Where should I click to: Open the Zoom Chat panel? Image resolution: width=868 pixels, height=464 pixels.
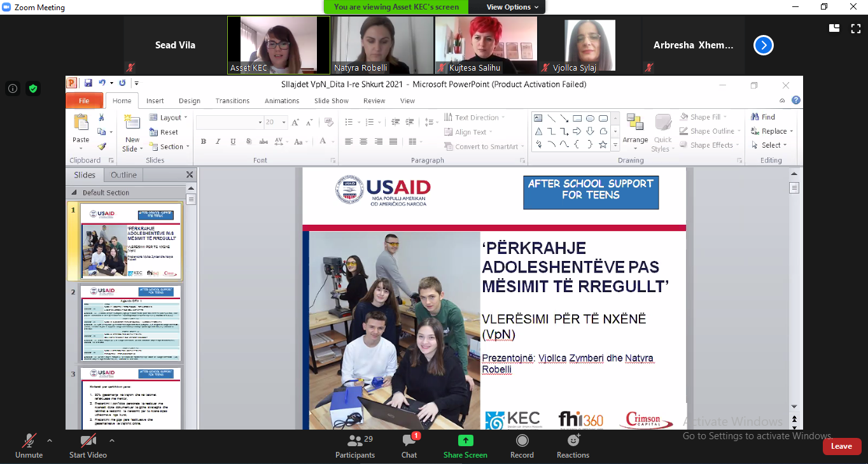[x=409, y=441]
